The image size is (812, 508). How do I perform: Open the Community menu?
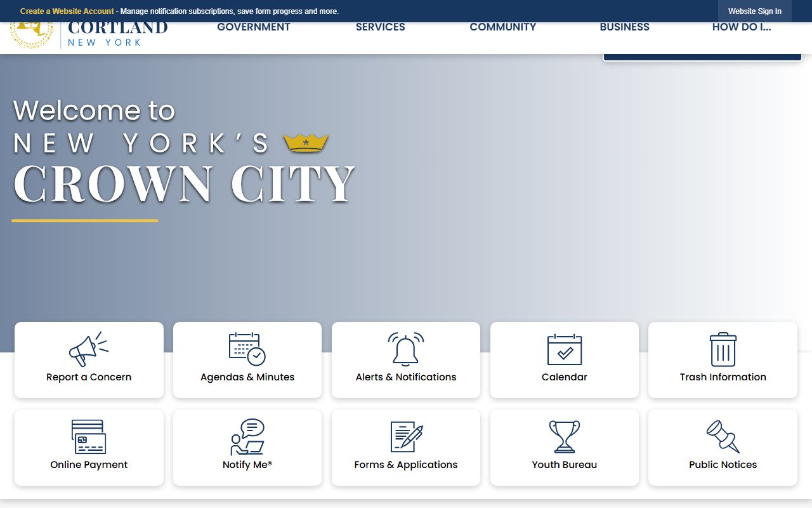(x=503, y=27)
